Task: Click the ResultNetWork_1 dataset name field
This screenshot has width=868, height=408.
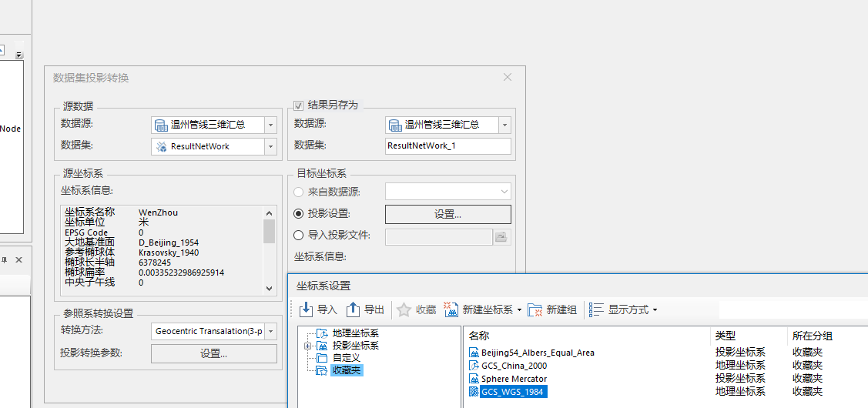Action: tap(447, 147)
